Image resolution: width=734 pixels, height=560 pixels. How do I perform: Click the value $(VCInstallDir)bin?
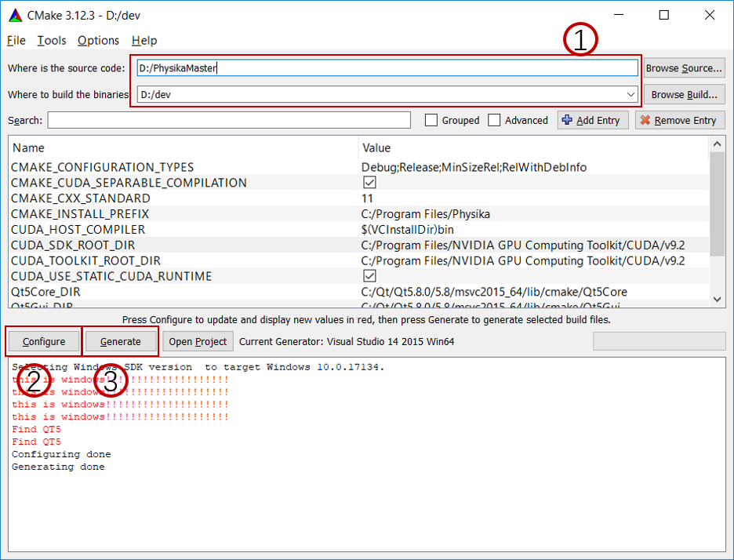click(407, 230)
